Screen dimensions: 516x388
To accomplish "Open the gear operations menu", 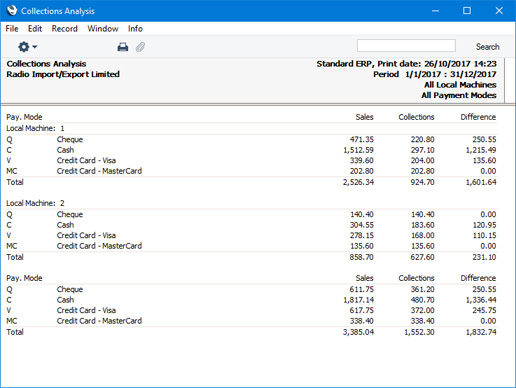I will click(27, 47).
